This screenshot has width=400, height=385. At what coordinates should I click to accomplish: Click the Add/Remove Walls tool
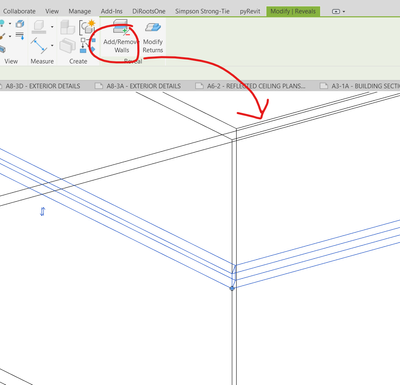point(121,37)
